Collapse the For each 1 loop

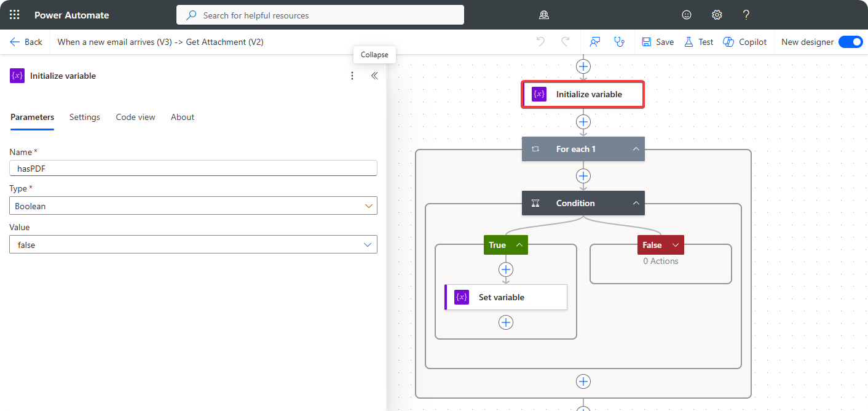636,149
